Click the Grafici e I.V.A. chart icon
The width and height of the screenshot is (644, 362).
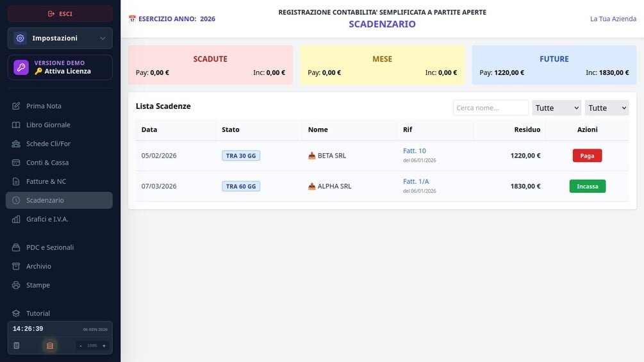click(x=16, y=219)
